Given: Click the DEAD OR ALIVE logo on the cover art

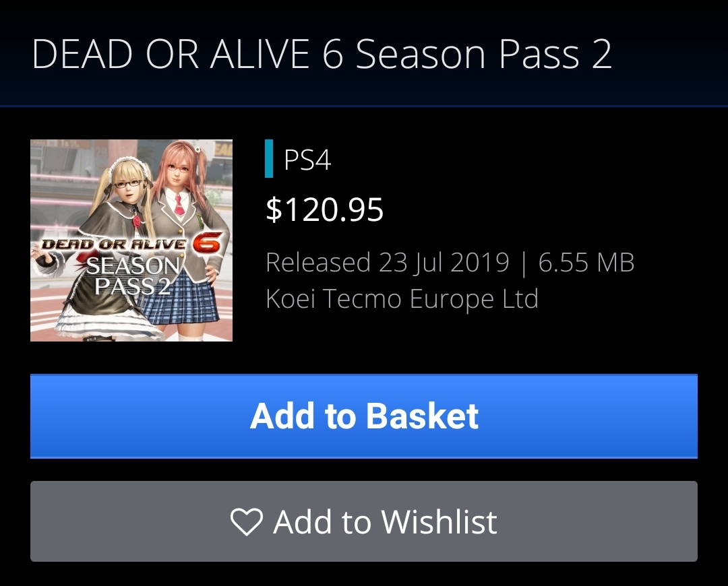Looking at the screenshot, I should tap(114, 244).
